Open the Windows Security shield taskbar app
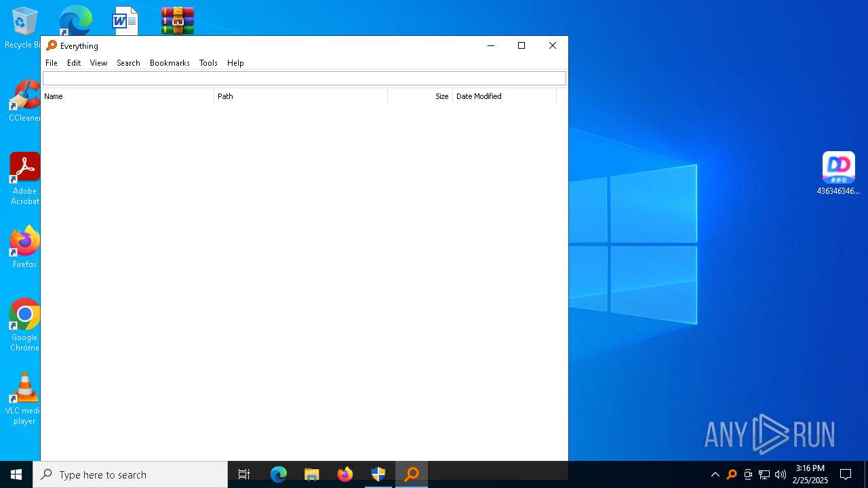 [x=378, y=474]
